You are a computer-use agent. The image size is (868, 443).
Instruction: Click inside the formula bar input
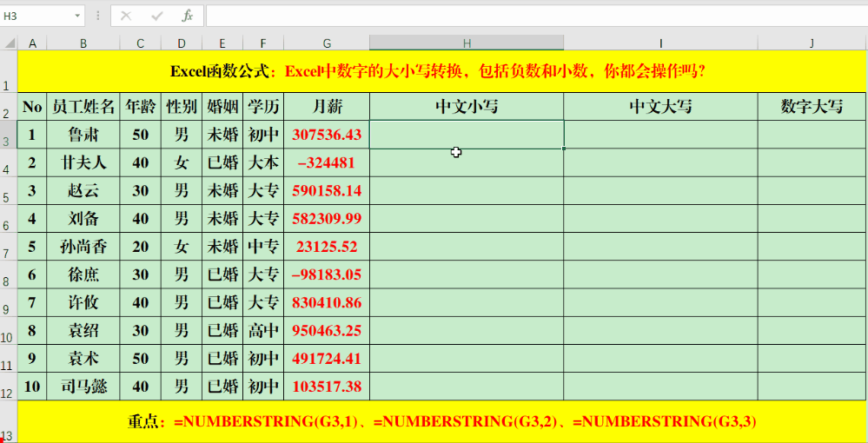pos(537,16)
